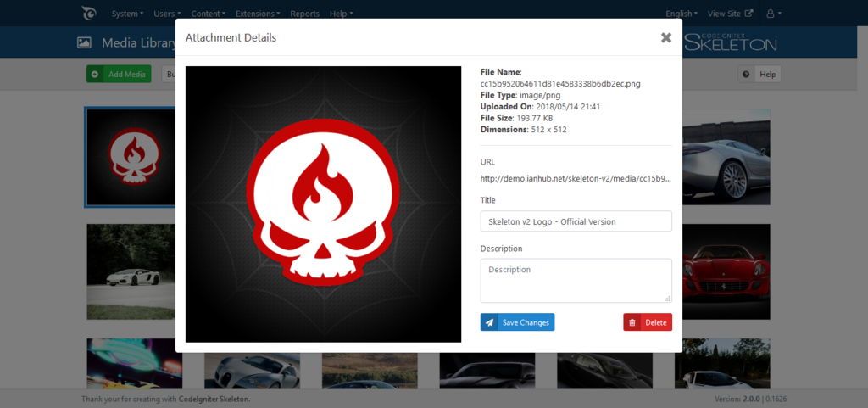
Task: Click the Attachment Details heading
Action: tap(231, 37)
